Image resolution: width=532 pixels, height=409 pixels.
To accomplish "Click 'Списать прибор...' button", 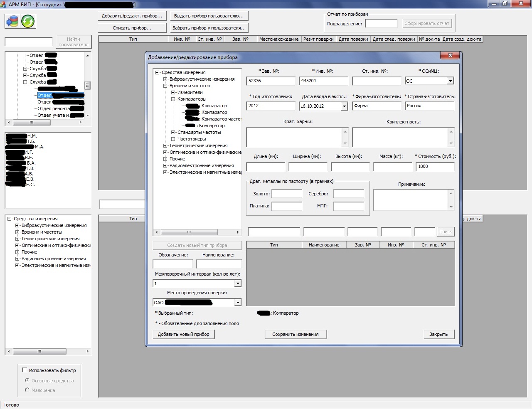I will click(132, 28).
